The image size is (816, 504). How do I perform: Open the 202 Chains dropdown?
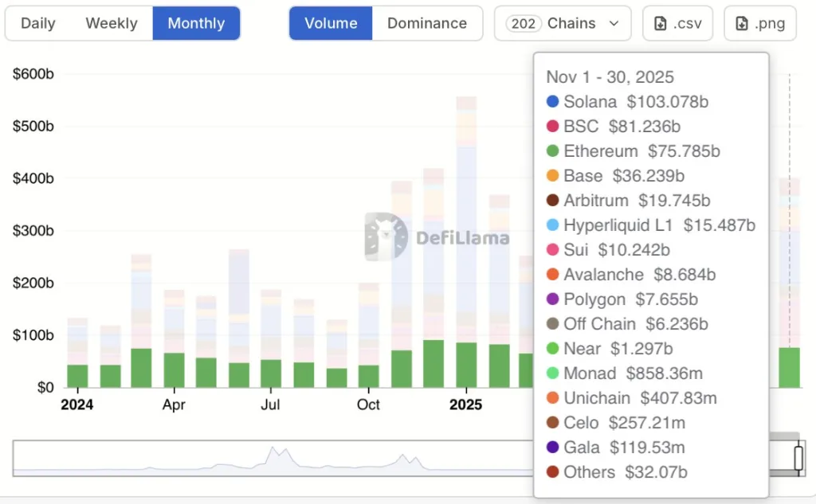(562, 23)
